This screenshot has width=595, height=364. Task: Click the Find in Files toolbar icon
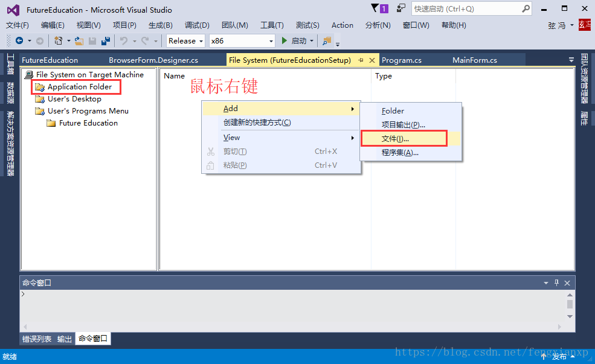326,40
